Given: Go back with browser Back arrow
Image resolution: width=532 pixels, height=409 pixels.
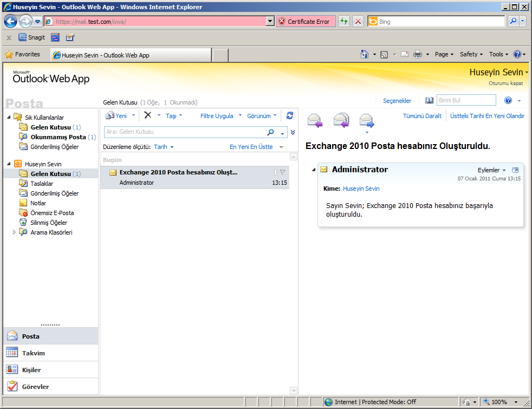Looking at the screenshot, I should [x=10, y=22].
